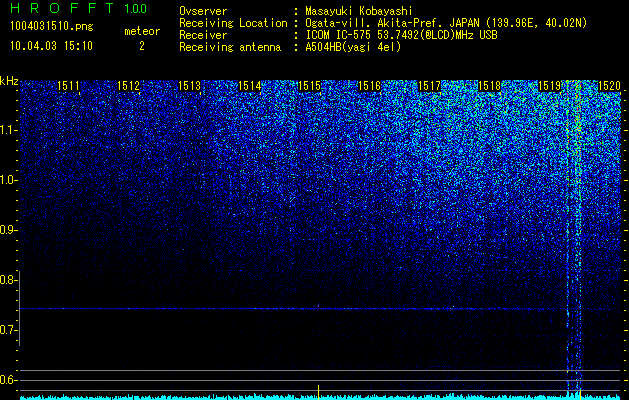
Task: Click the red echo dot on the carrier line
Action: click(319, 306)
